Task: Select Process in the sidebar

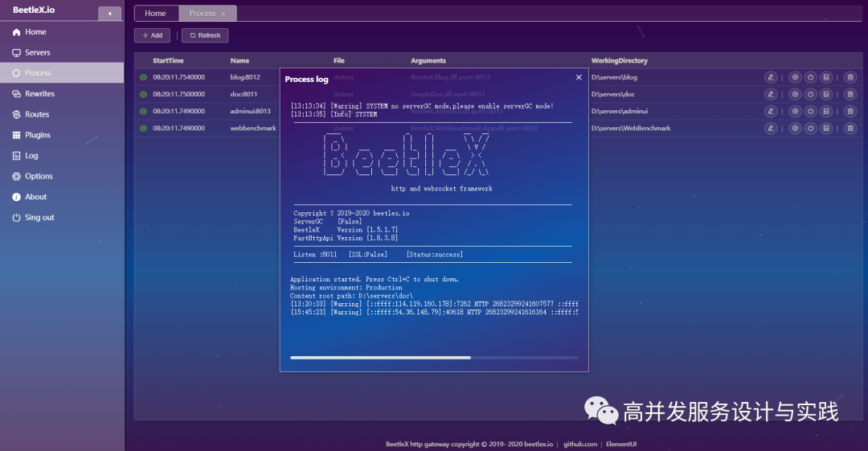Action: point(62,73)
